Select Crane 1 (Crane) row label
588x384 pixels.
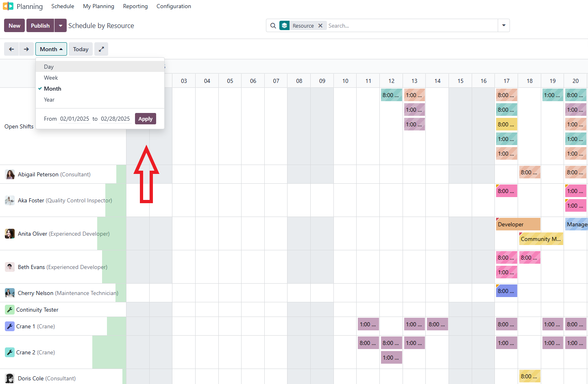click(35, 326)
